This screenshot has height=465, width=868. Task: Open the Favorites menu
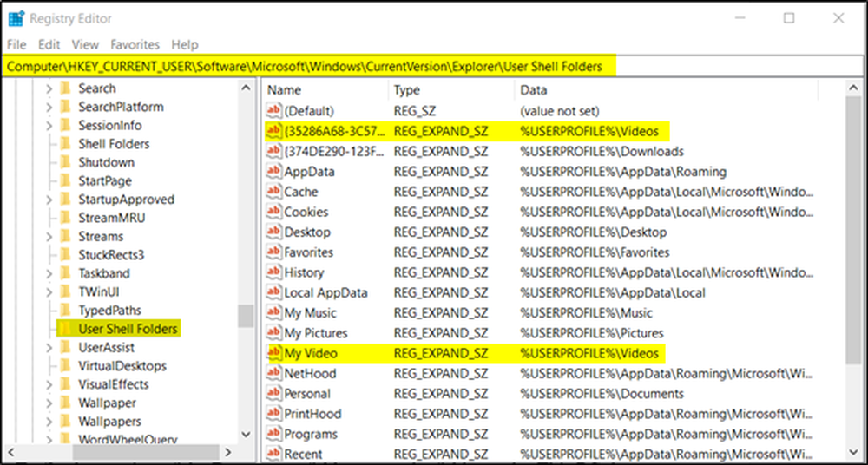tap(134, 44)
